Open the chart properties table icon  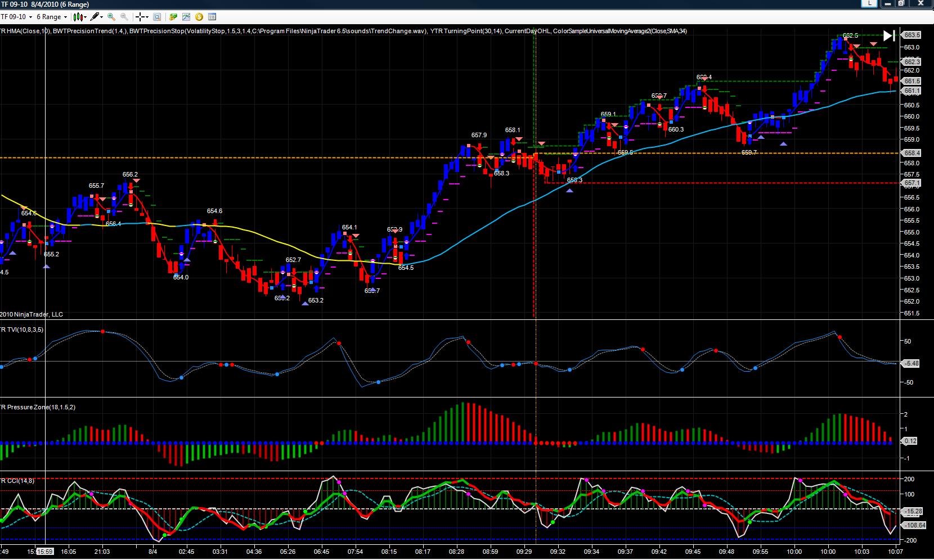pos(212,17)
